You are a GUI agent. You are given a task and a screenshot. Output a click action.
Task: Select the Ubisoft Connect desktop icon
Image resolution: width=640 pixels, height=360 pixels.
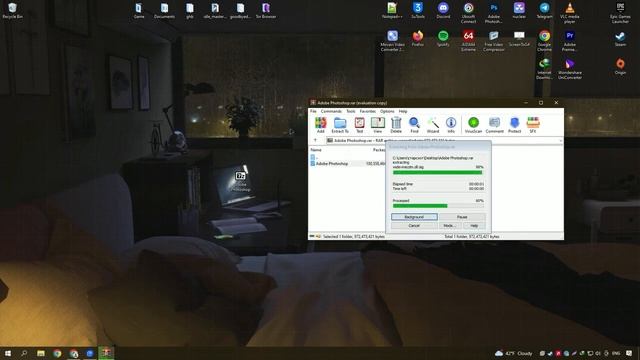click(x=468, y=13)
